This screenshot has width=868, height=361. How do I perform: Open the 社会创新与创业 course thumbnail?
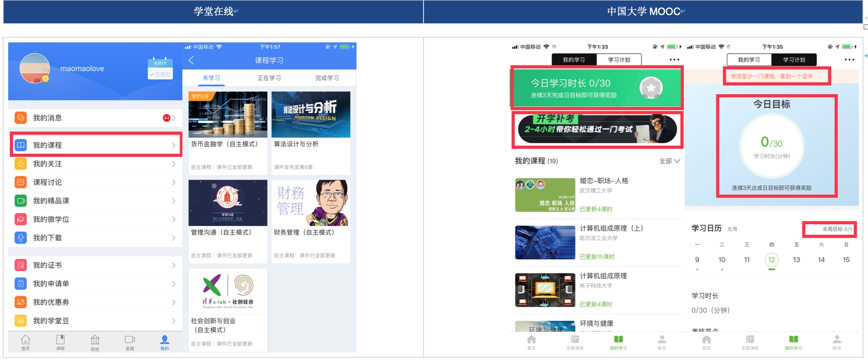(228, 291)
